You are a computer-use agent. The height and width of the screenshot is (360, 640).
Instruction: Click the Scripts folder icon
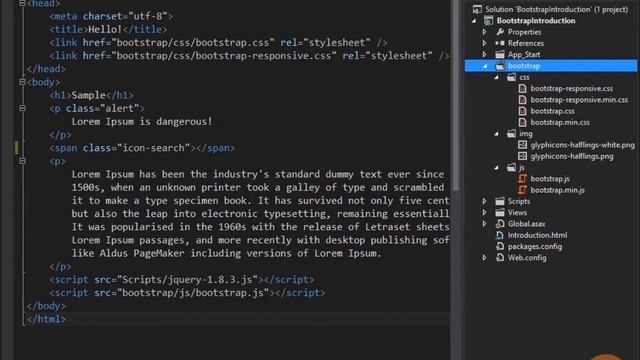(500, 201)
